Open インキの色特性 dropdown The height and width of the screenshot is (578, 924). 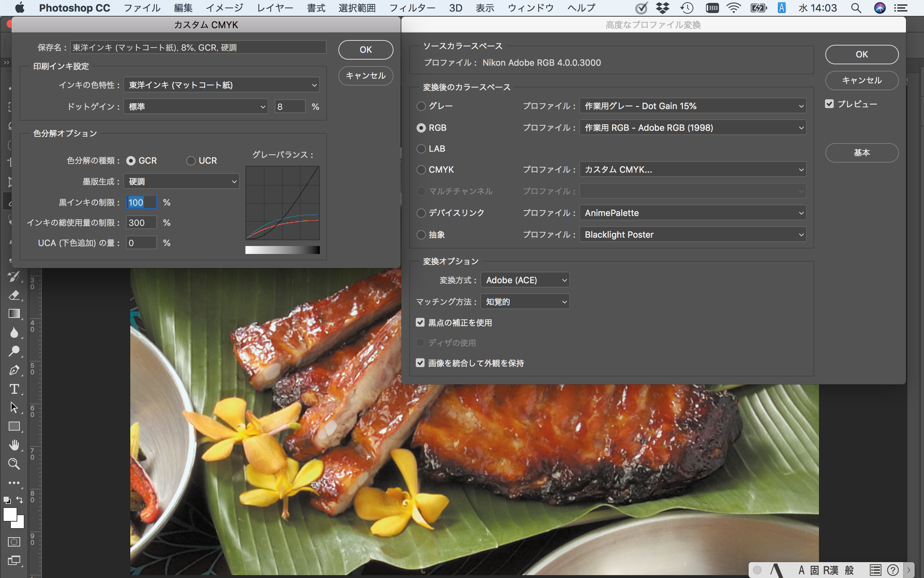tap(222, 85)
